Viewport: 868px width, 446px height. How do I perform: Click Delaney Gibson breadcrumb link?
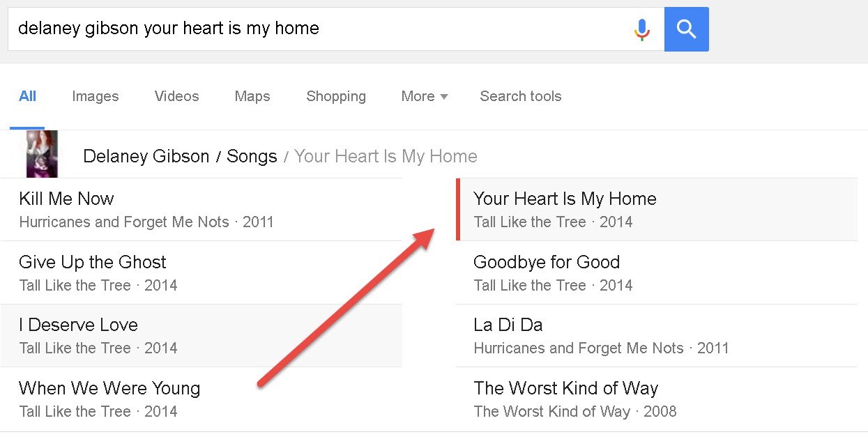point(146,156)
